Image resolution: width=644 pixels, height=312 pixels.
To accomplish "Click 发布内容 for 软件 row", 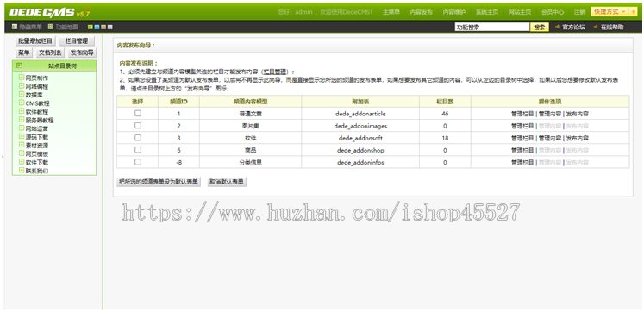I will pyautogui.click(x=578, y=138).
